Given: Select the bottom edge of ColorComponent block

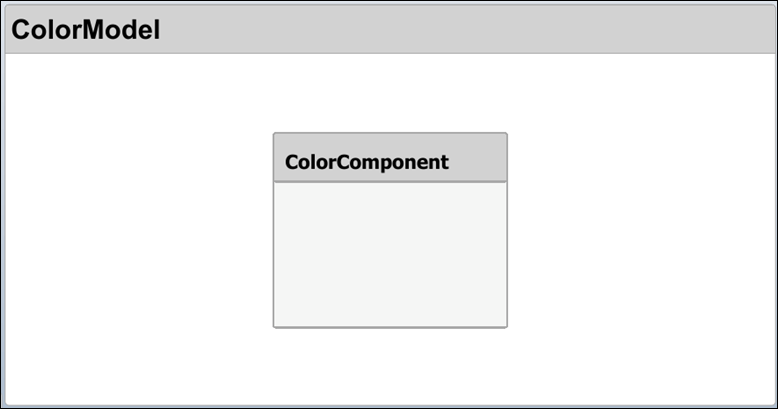Looking at the screenshot, I should [x=390, y=326].
